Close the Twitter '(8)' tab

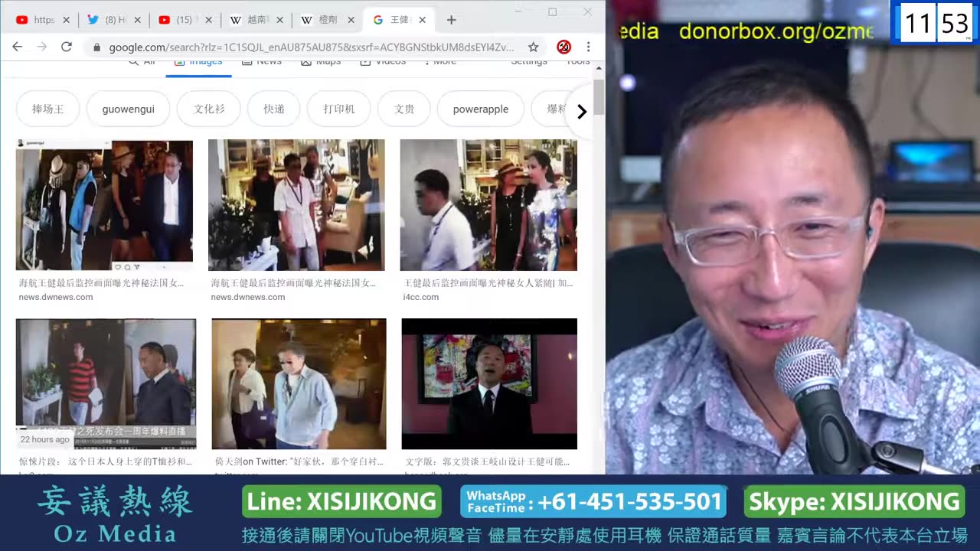[x=138, y=20]
